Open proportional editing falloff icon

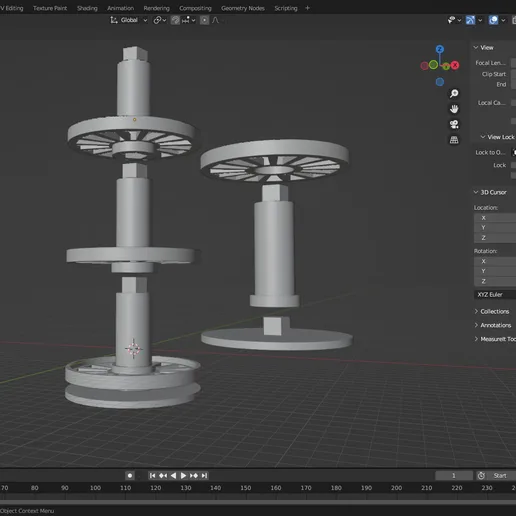[x=216, y=20]
